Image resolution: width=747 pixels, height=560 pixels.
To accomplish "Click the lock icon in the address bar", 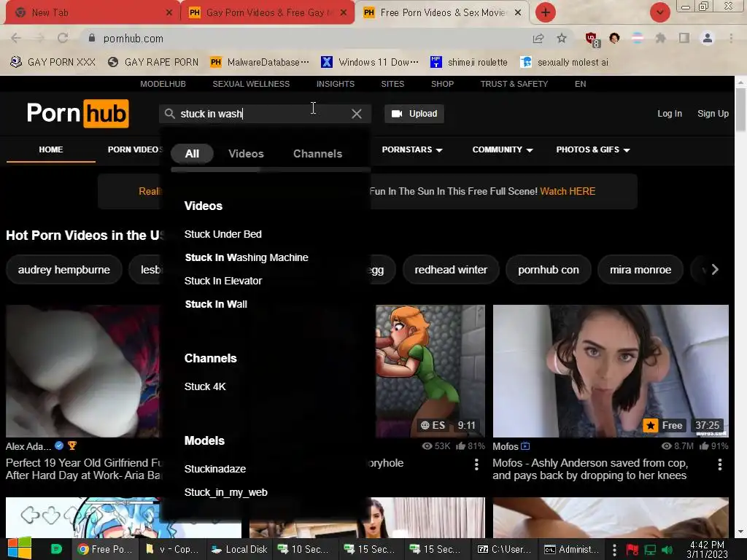I will click(x=92, y=38).
